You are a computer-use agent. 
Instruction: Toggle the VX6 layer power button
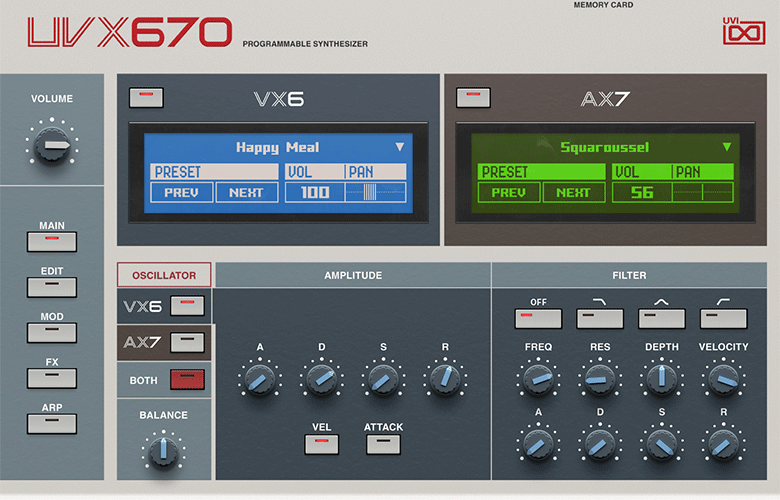point(146,98)
